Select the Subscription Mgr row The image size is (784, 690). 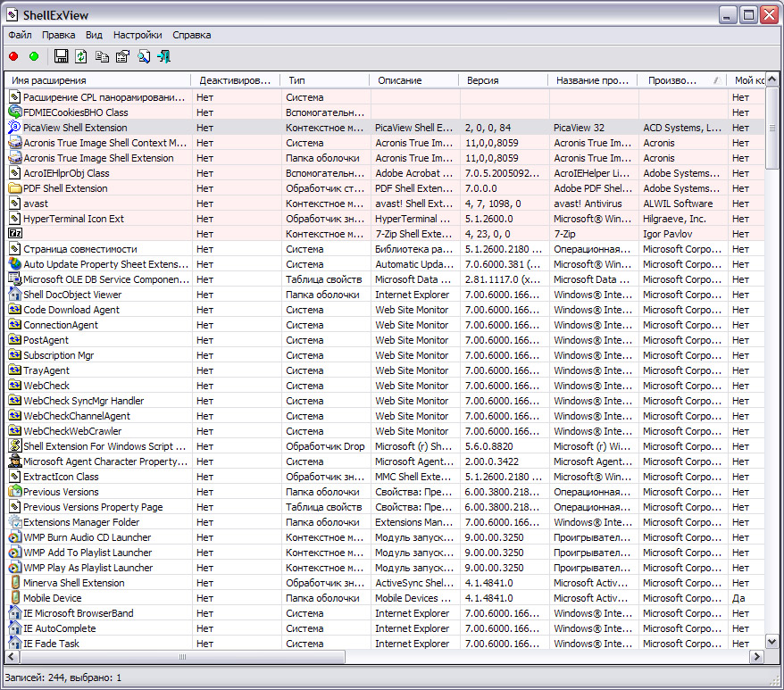[384, 355]
